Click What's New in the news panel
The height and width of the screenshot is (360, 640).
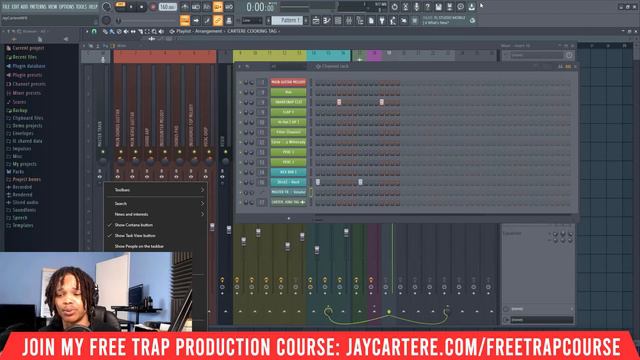[x=438, y=23]
